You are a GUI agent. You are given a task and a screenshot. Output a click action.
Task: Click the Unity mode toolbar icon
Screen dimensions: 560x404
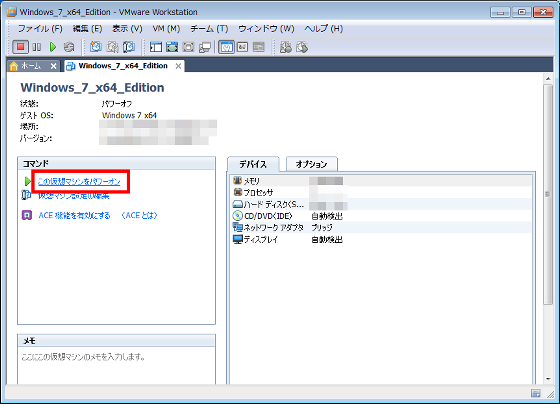pyautogui.click(x=205, y=47)
